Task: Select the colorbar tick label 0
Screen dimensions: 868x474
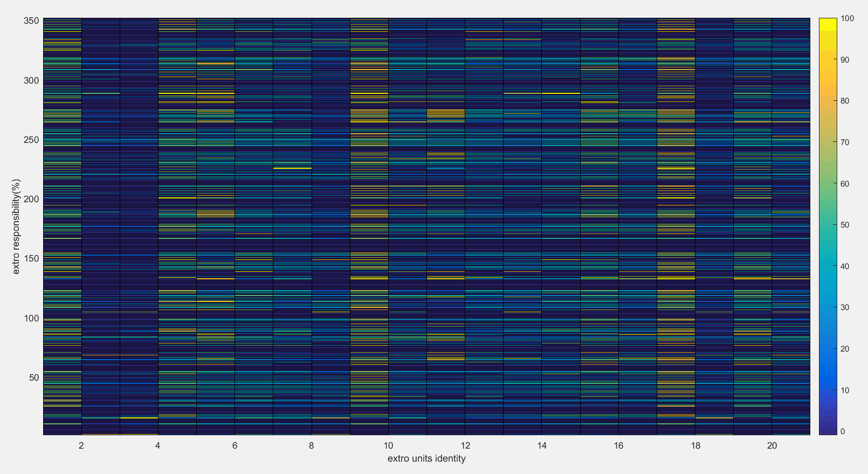Action: pos(843,431)
